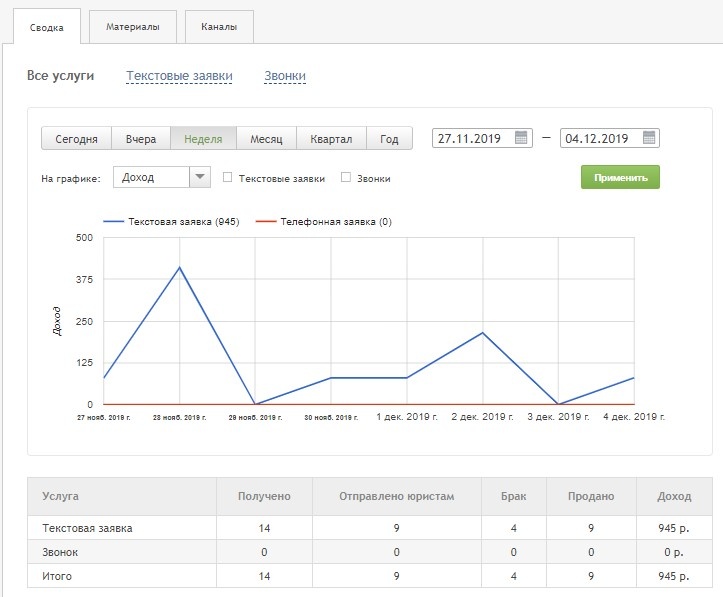Open the Сводка tab
The image size is (723, 597).
[x=47, y=27]
